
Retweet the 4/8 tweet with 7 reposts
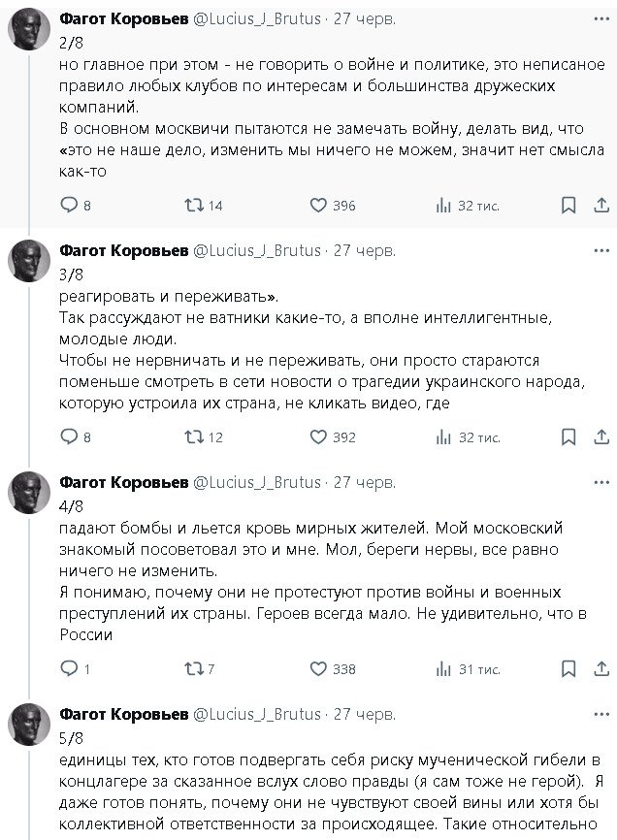point(193,668)
